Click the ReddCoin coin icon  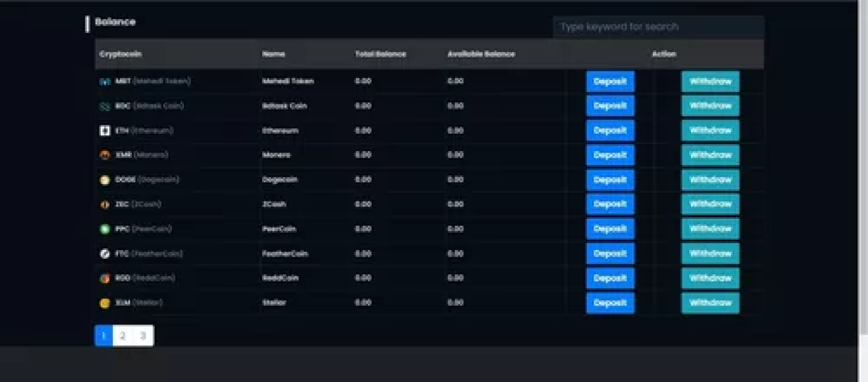(x=105, y=278)
